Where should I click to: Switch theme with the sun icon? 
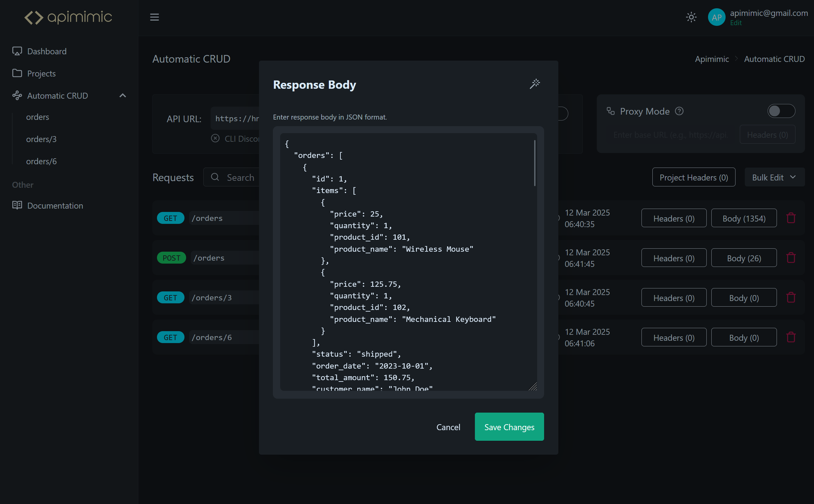691,17
